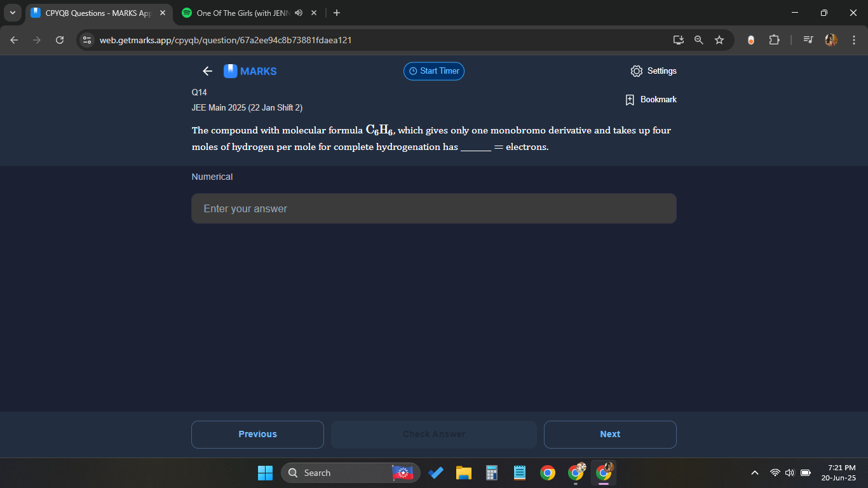Switch to CPYQB Questions tab
Image resolution: width=868 pixels, height=488 pixels.
pyautogui.click(x=98, y=13)
